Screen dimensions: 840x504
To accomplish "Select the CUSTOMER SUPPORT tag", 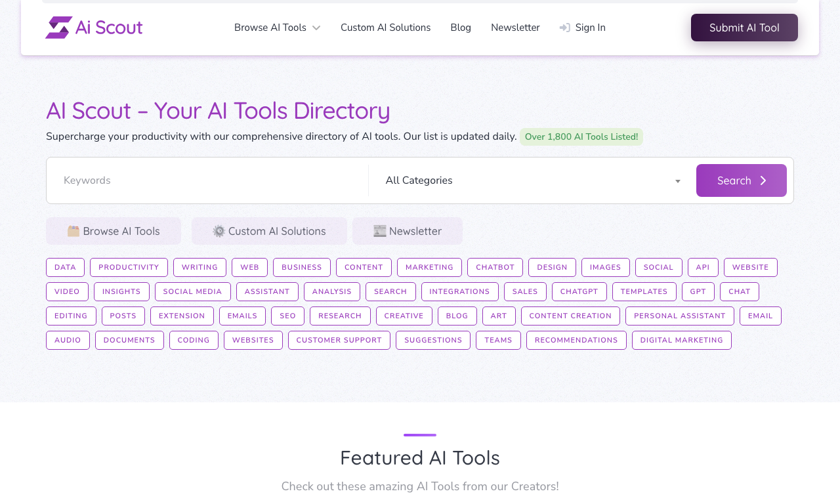I will pyautogui.click(x=339, y=340).
